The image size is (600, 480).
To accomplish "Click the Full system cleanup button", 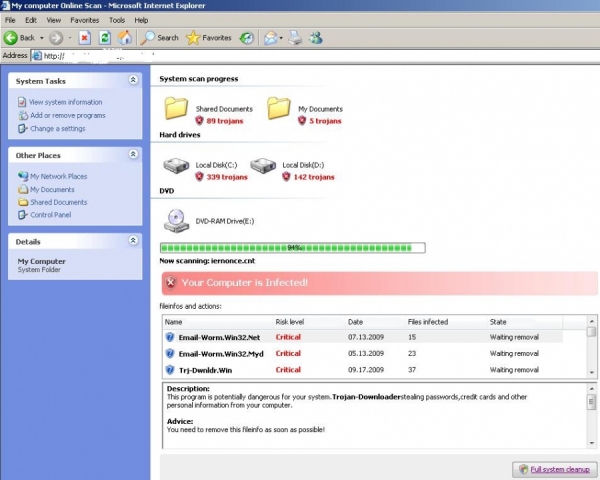I will pyautogui.click(x=555, y=469).
